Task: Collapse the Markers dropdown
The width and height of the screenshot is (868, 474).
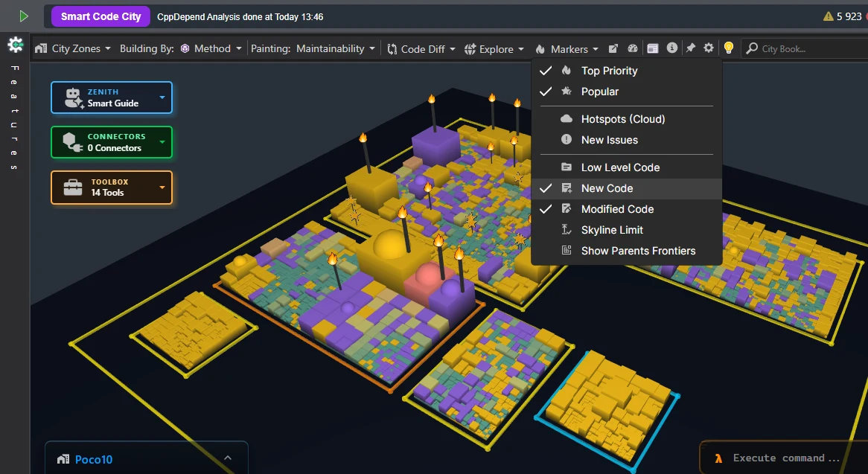Action: [x=567, y=48]
